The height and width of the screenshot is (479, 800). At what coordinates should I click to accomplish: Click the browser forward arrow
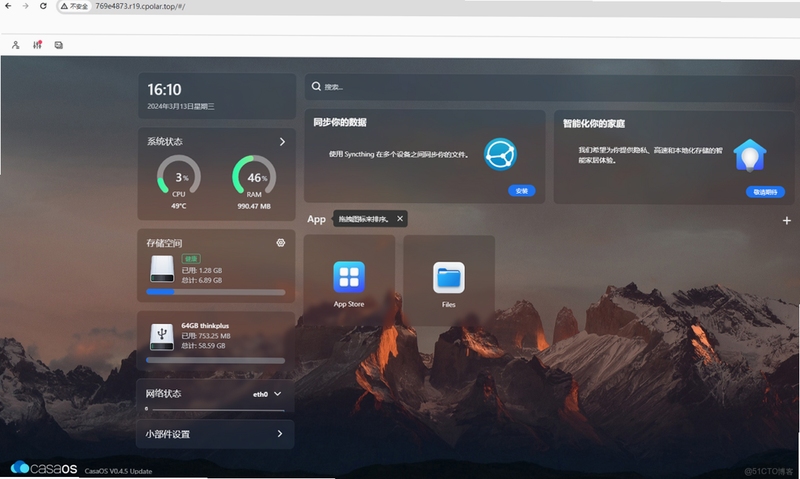click(25, 6)
